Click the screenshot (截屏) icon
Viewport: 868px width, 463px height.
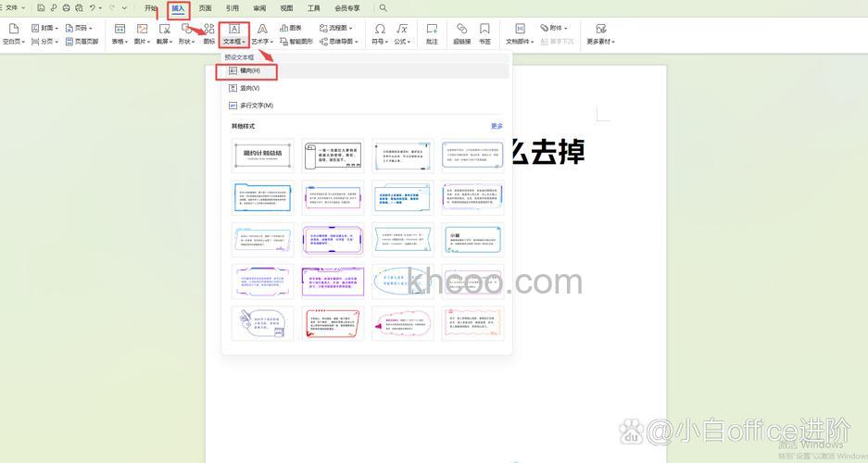click(x=164, y=29)
